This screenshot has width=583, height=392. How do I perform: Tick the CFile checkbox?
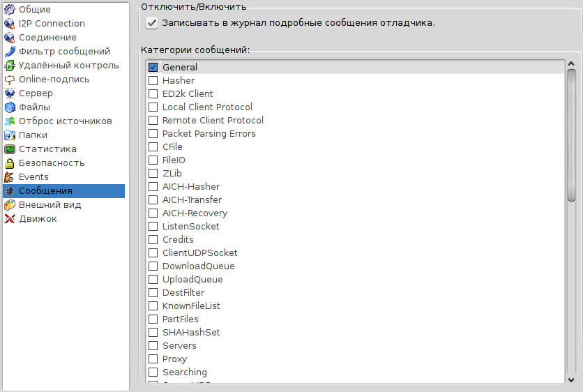153,147
